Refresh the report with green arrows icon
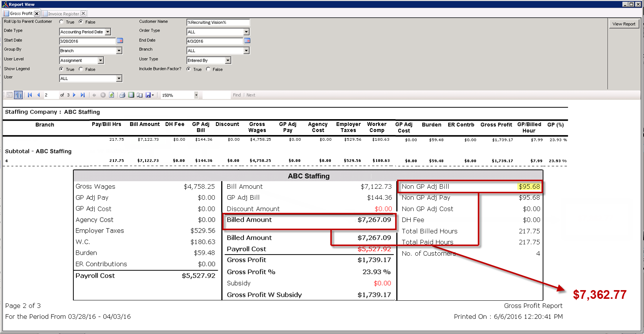Screen dimensions: 644x334 tap(112, 95)
